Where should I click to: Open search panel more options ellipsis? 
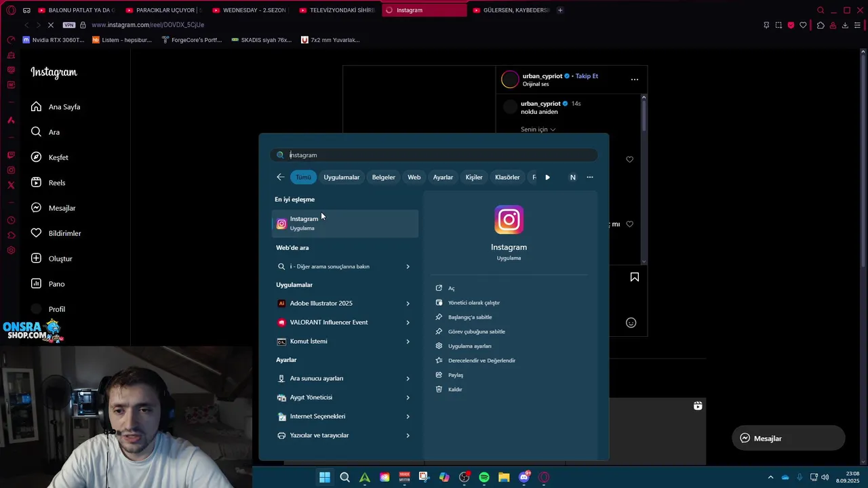point(590,177)
